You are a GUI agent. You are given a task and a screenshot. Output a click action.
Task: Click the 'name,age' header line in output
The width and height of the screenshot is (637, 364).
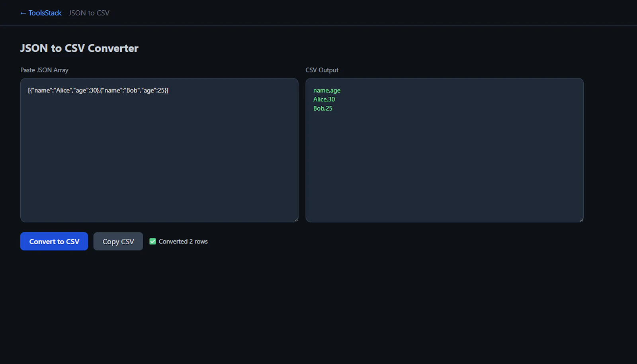327,90
